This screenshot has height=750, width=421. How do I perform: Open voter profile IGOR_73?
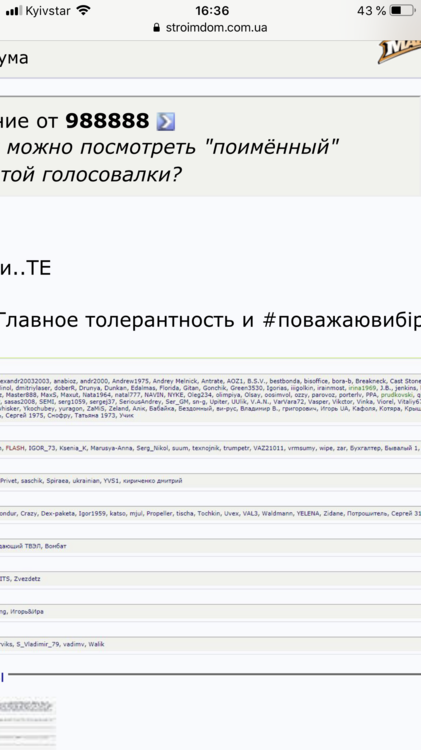tap(42, 448)
